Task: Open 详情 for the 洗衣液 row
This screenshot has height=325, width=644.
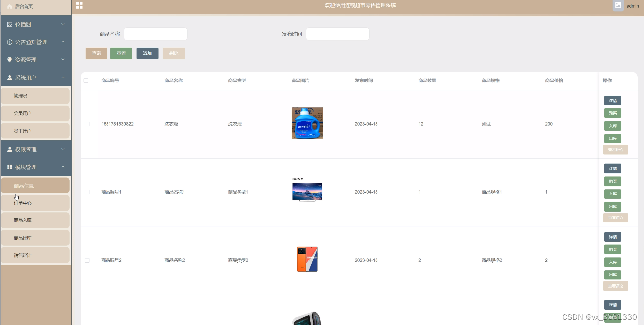Action: 613,101
